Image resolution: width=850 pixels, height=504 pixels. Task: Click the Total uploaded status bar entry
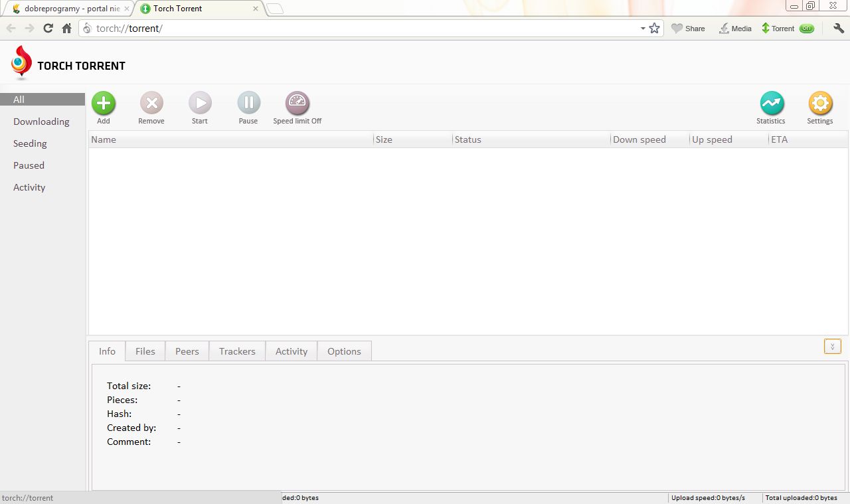[x=801, y=498]
